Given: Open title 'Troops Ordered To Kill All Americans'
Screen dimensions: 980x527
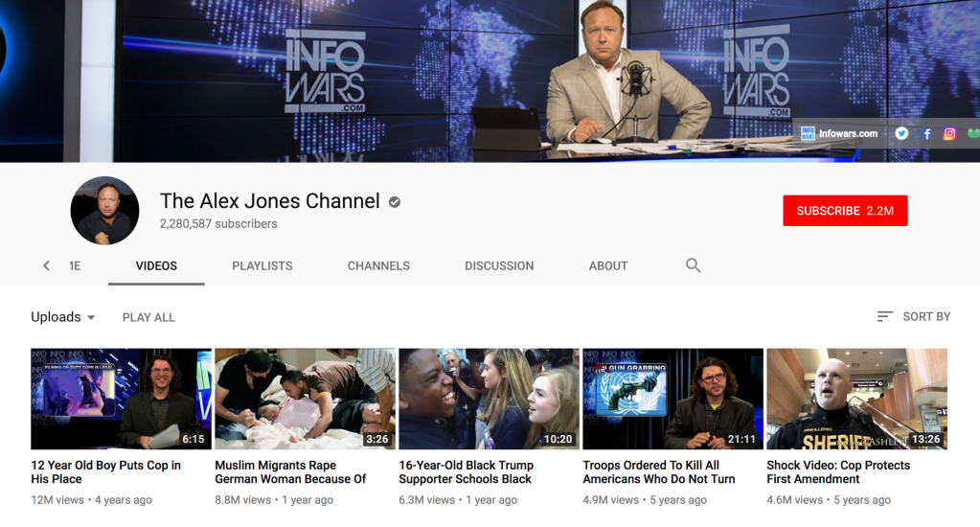Looking at the screenshot, I should 659,472.
